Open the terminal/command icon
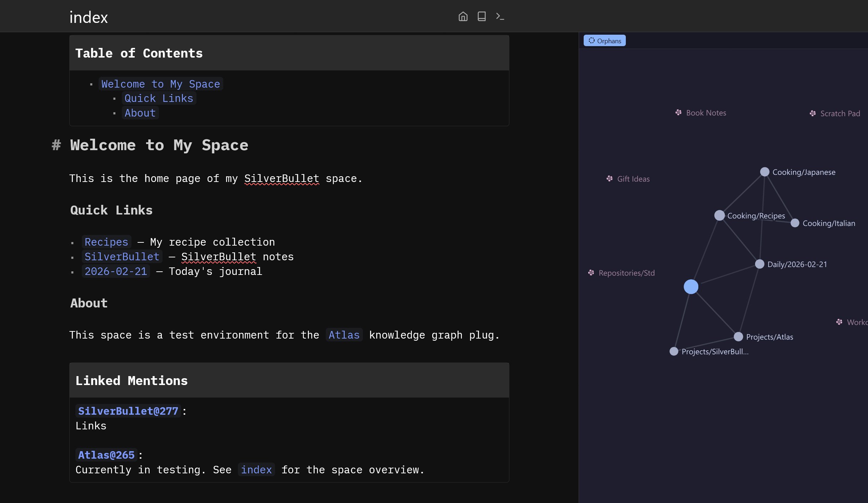Viewport: 868px width, 503px height. click(x=500, y=16)
